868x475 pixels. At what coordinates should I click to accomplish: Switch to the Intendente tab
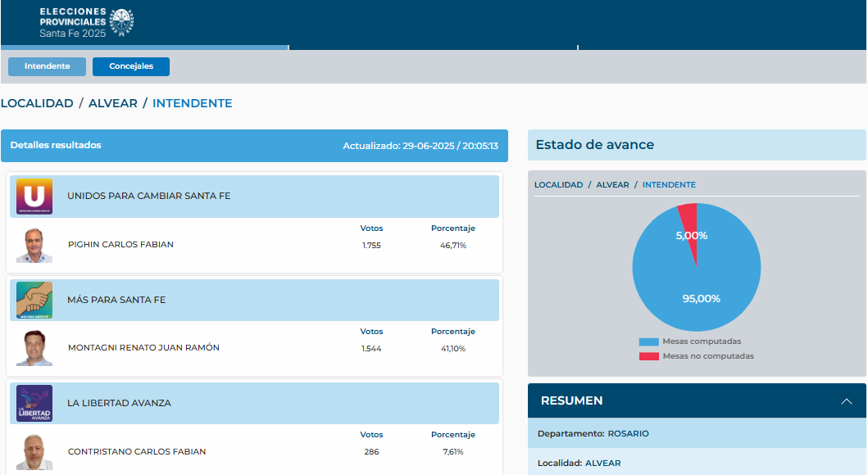pos(47,66)
